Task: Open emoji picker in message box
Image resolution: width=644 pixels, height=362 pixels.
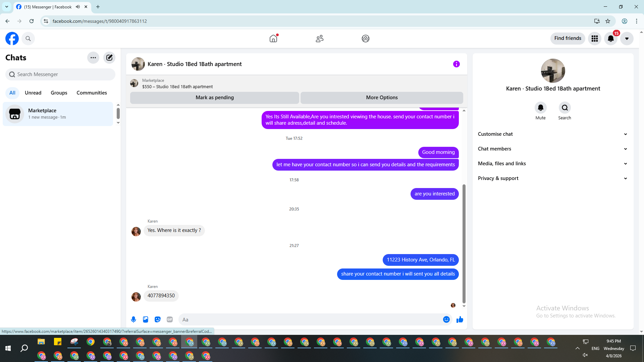Action: click(446, 319)
